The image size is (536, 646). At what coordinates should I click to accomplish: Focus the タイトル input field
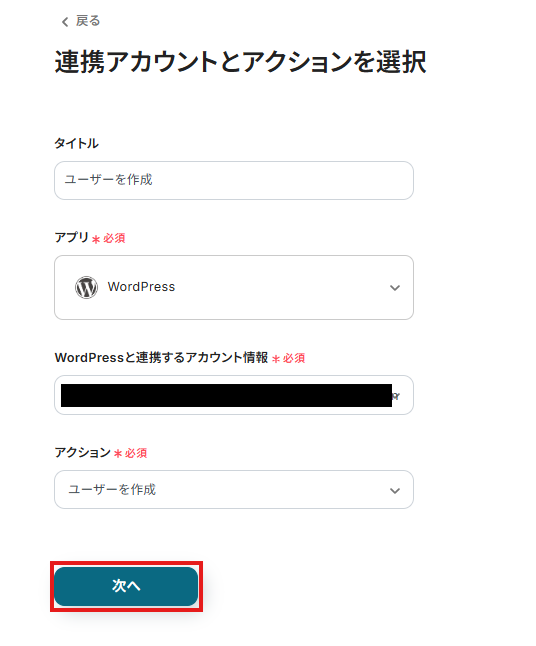[234, 180]
